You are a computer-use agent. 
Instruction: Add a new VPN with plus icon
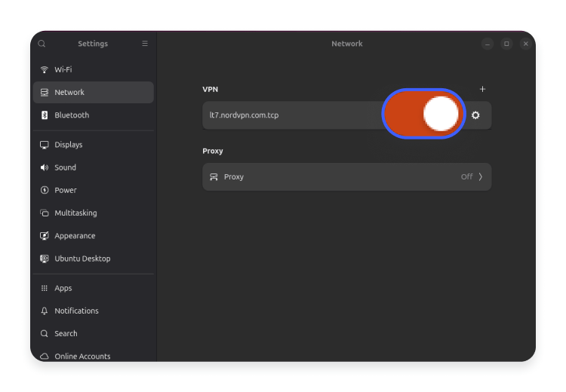pos(482,89)
